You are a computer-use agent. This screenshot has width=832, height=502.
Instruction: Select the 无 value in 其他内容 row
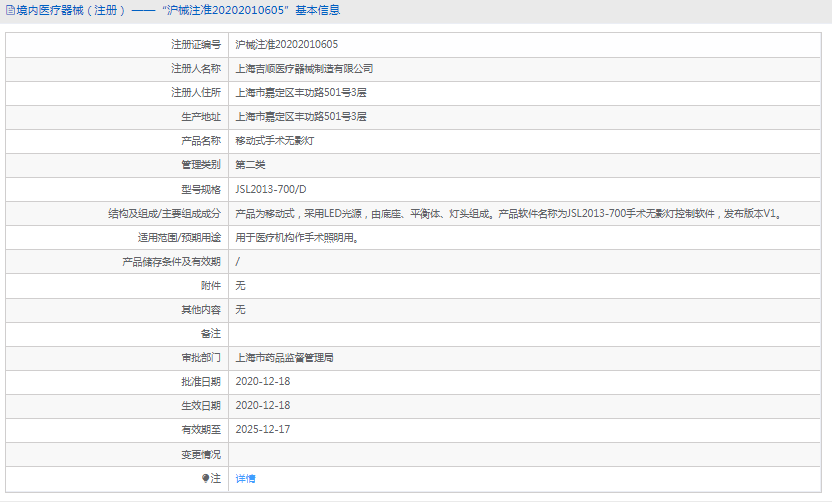[x=240, y=309]
